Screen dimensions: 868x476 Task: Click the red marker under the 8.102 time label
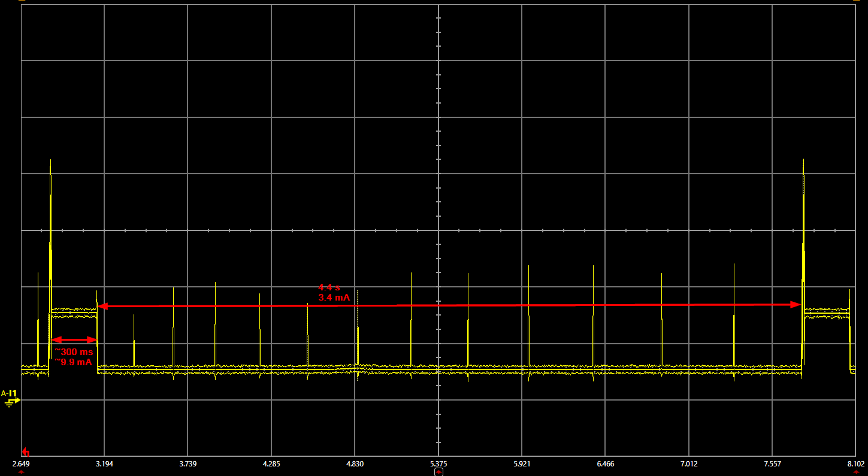point(855,472)
